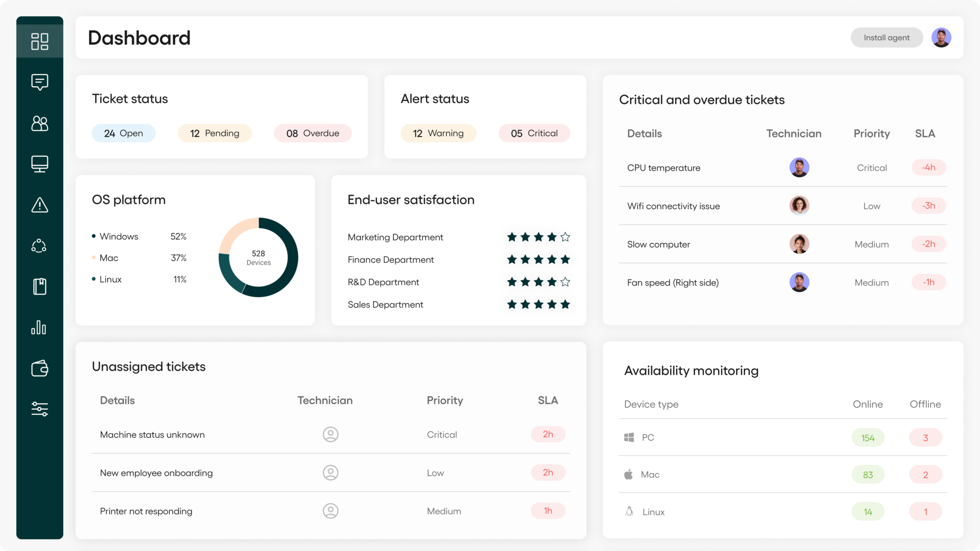Open your profile avatar in top right
Screen dimensions: 980x551
[x=941, y=37]
